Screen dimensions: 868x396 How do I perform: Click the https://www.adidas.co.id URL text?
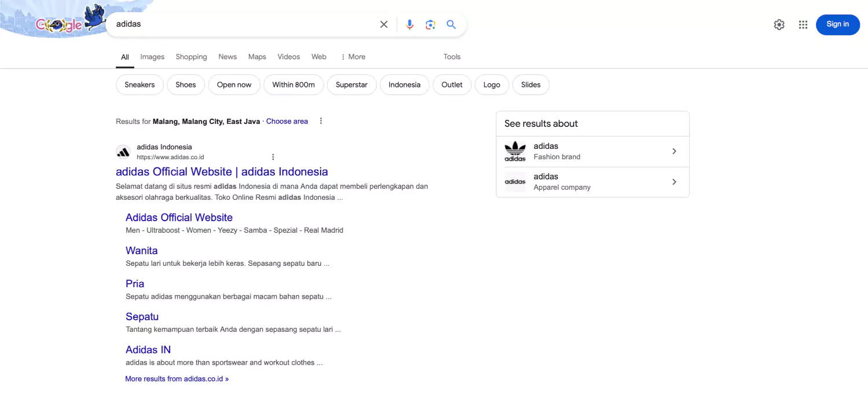click(170, 157)
